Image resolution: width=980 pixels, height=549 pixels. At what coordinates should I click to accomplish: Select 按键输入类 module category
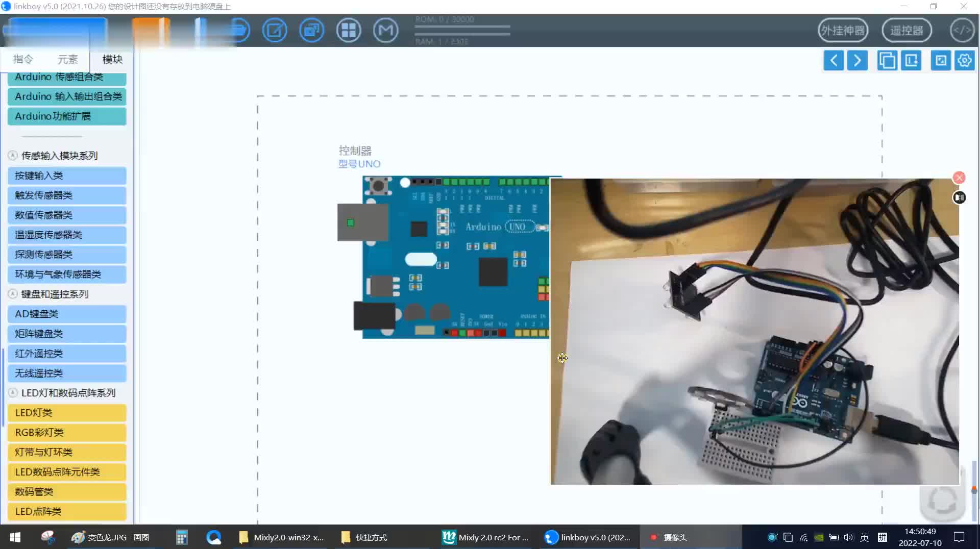tap(67, 176)
